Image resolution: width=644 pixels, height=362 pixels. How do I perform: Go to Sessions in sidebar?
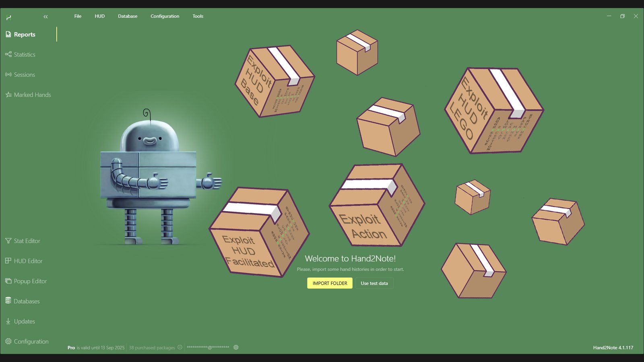24,75
